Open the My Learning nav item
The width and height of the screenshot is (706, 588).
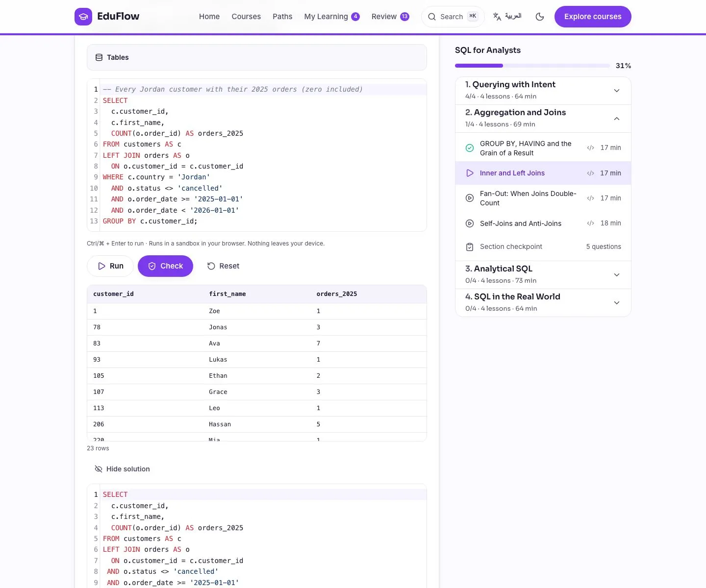[x=332, y=17]
